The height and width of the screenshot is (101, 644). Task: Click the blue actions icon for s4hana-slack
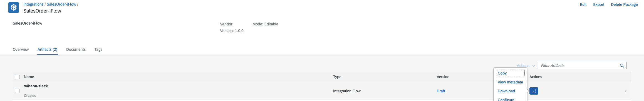coord(534,91)
